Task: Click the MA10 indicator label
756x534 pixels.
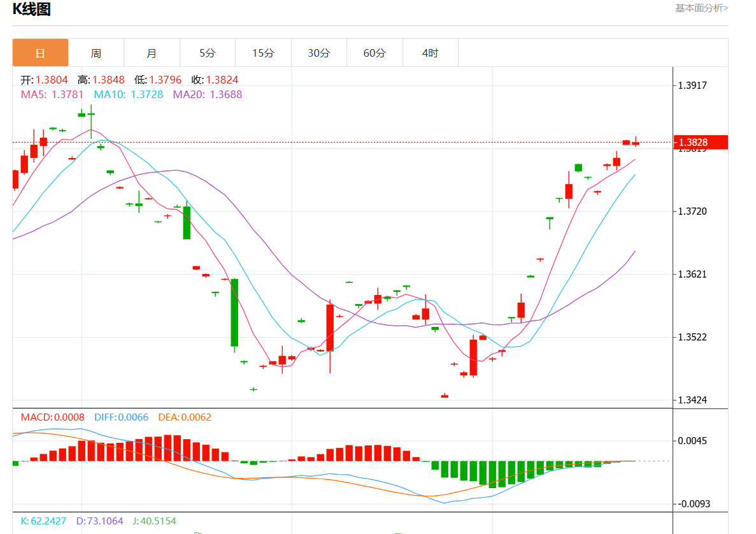Action: 128,94
